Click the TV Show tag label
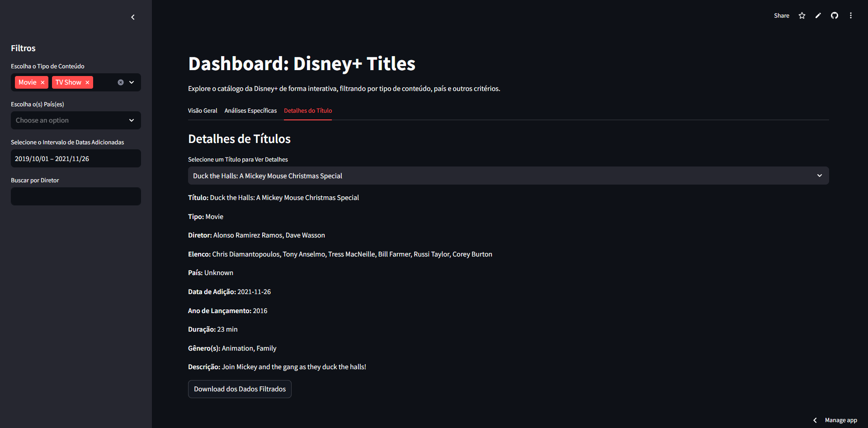This screenshot has height=428, width=868. point(68,82)
